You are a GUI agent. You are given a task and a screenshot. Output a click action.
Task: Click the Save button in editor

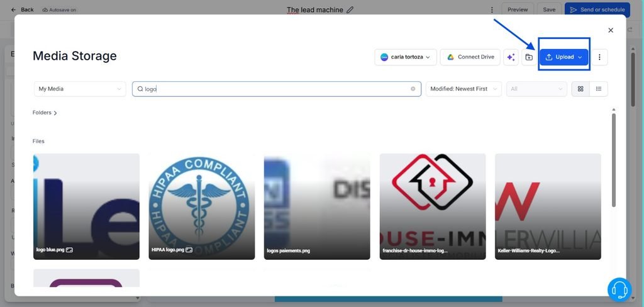tap(548, 10)
